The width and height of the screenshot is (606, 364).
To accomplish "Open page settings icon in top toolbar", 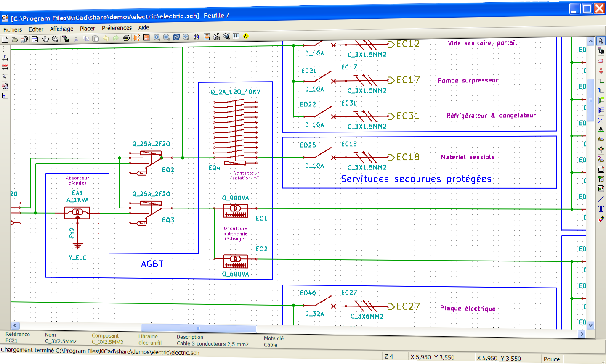I will 35,39.
